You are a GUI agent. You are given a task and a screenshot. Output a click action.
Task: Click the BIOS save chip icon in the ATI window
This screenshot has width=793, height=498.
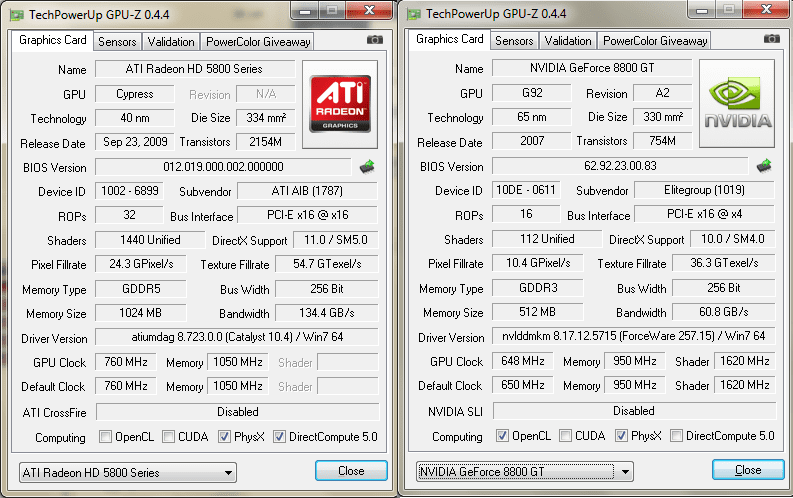367,166
